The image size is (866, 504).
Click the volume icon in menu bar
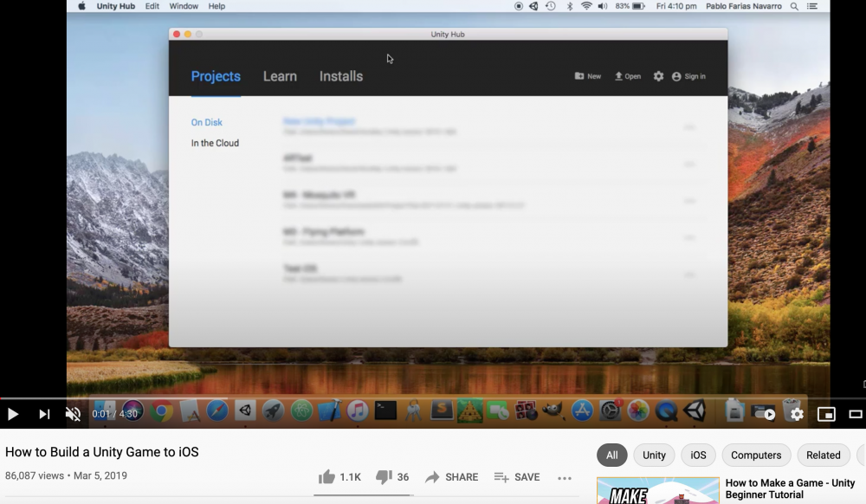pos(603,6)
